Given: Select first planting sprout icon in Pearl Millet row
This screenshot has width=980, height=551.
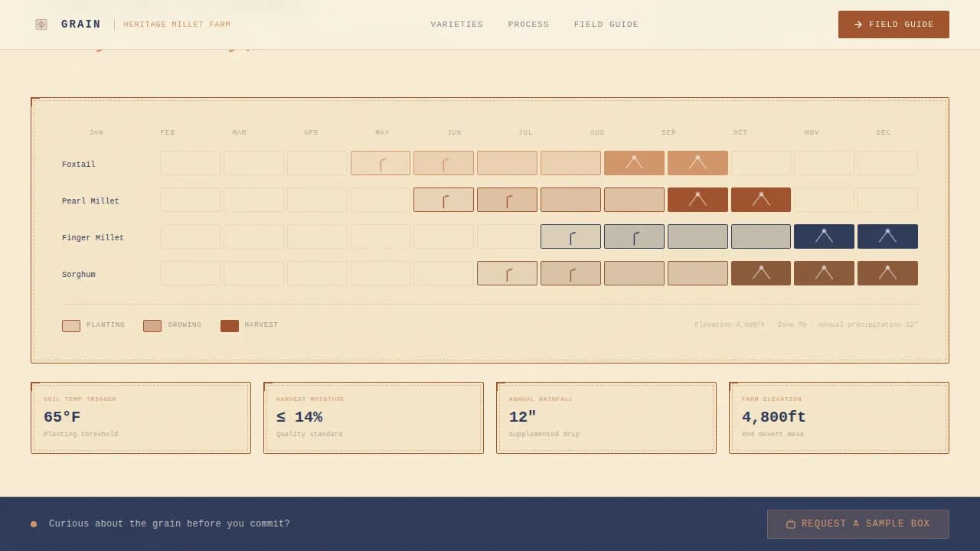Looking at the screenshot, I should pyautogui.click(x=446, y=201).
